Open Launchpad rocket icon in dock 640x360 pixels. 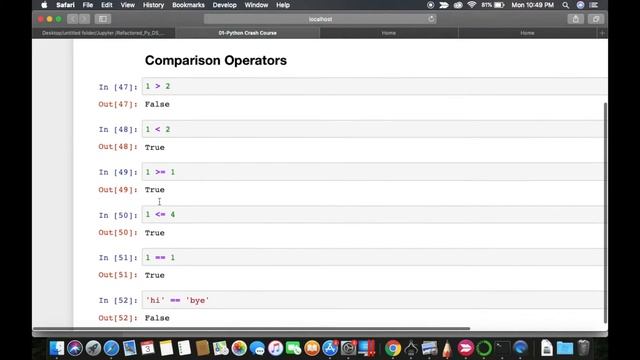click(x=93, y=348)
